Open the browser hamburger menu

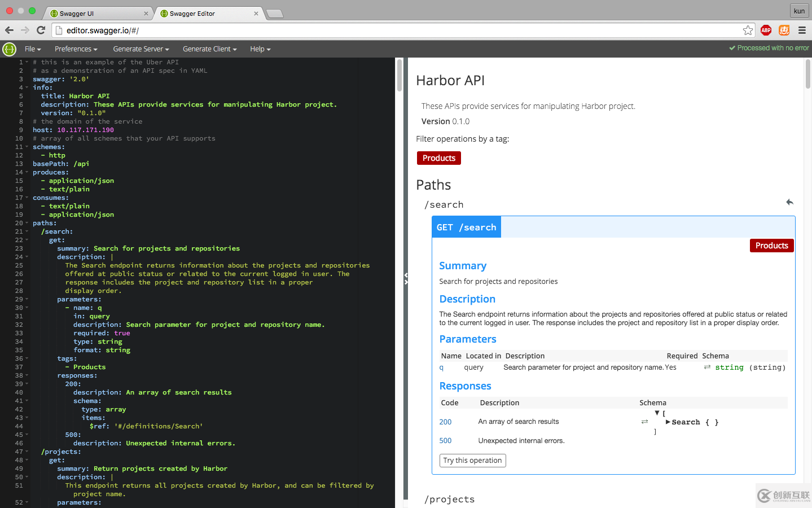(802, 30)
